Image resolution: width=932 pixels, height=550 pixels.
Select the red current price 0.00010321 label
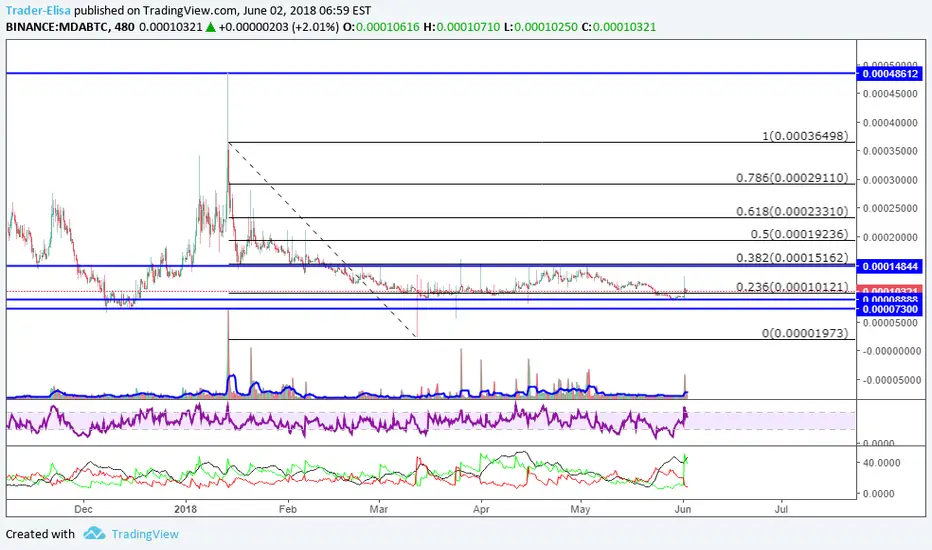point(890,291)
